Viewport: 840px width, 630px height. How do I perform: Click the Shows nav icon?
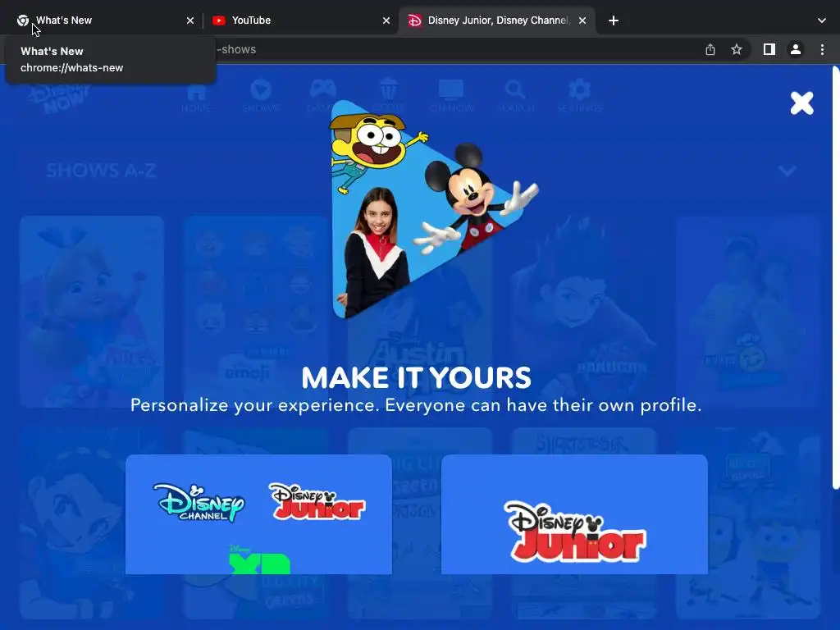click(261, 96)
